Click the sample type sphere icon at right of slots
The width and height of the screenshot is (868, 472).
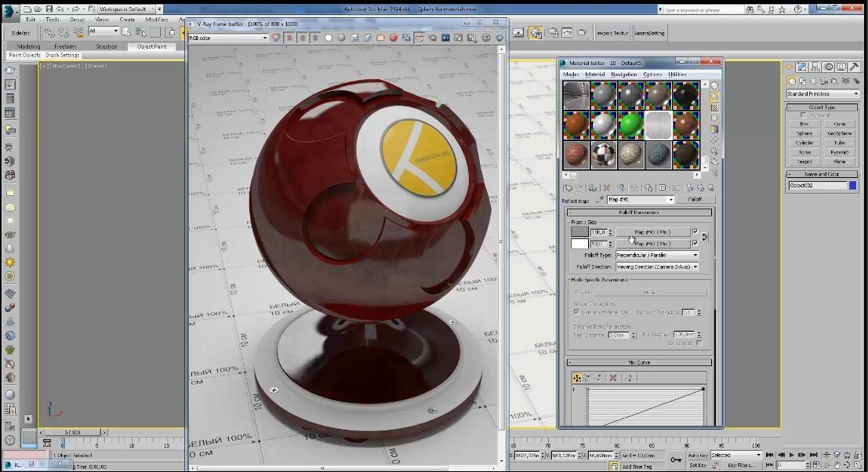(714, 85)
